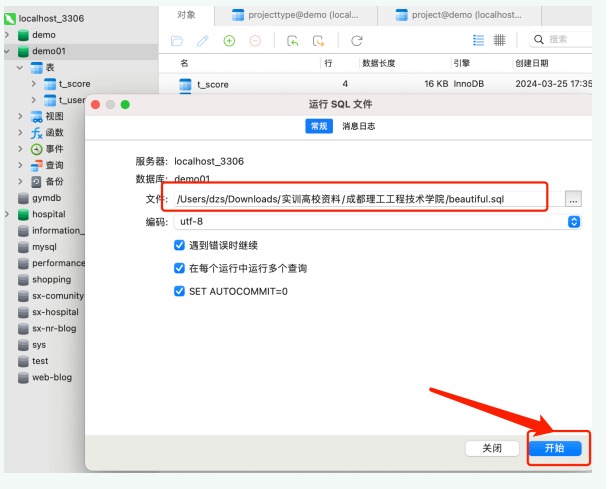Select the test database
The width and height of the screenshot is (609, 489).
(x=40, y=361)
